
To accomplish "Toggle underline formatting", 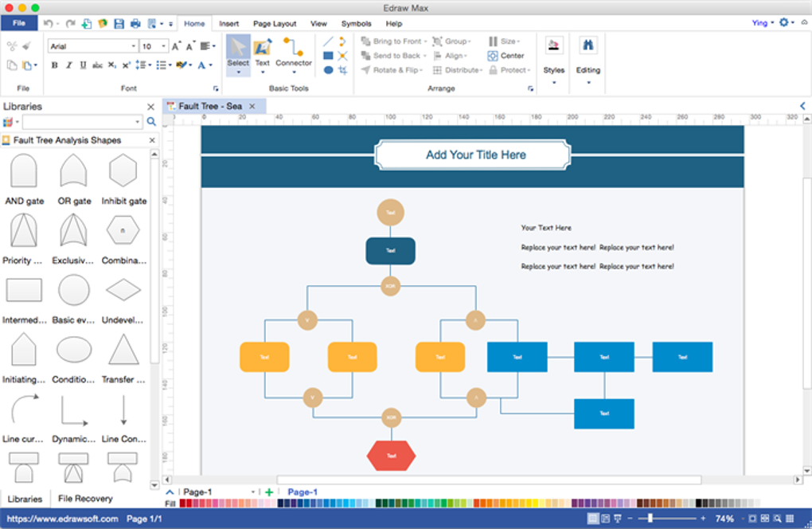I will pyautogui.click(x=83, y=65).
